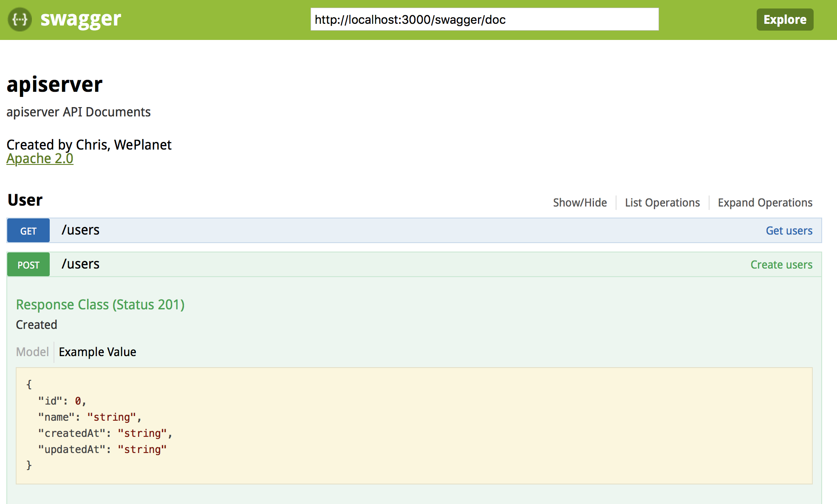
Task: Click the blue GET method badge
Action: pos(28,231)
